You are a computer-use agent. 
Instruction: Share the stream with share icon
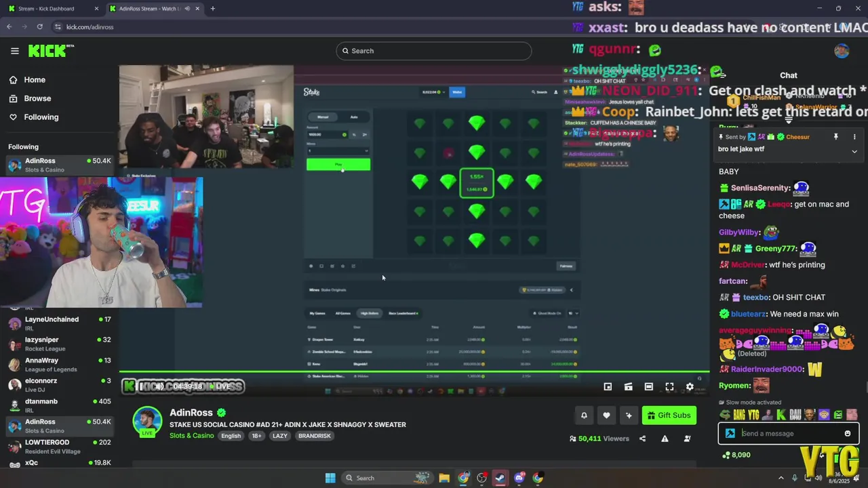(x=642, y=439)
